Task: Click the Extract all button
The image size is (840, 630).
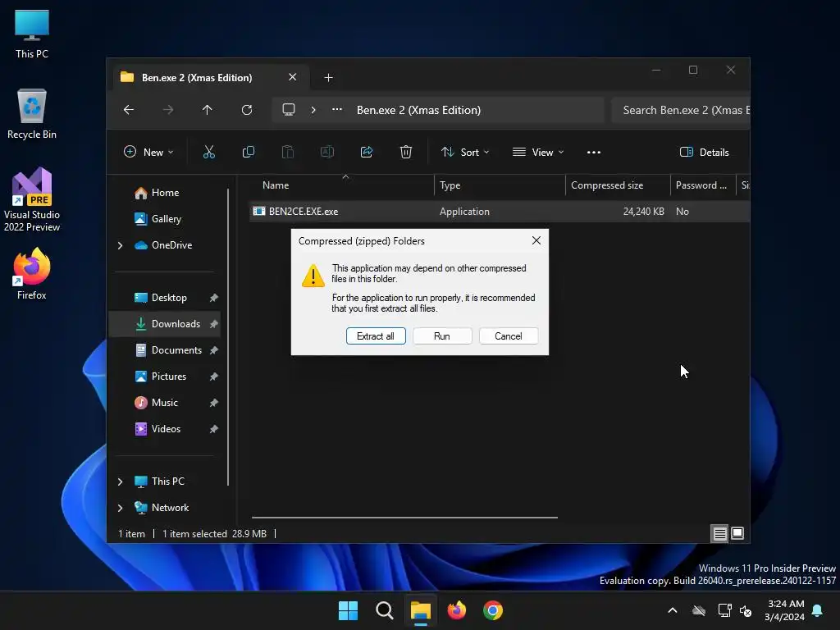Action: point(376,336)
